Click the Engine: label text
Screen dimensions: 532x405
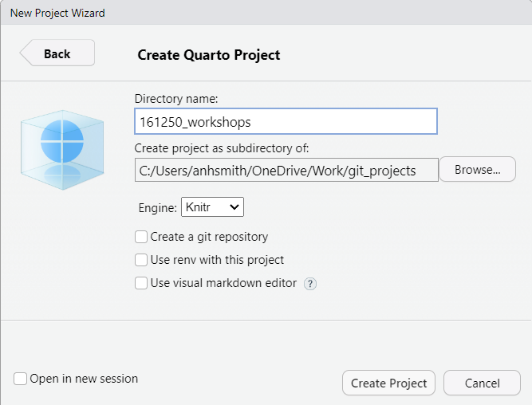157,207
